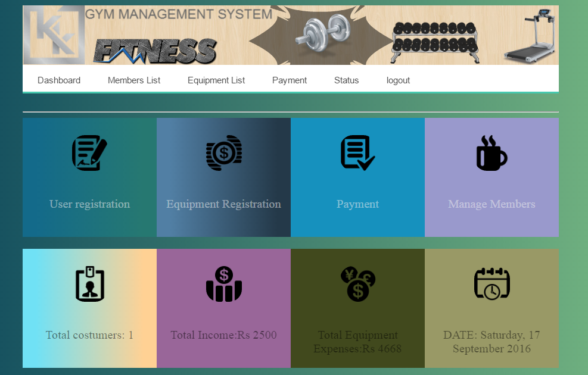This screenshot has width=588, height=375.
Task: Open the Status page from the navbar
Action: (x=346, y=80)
